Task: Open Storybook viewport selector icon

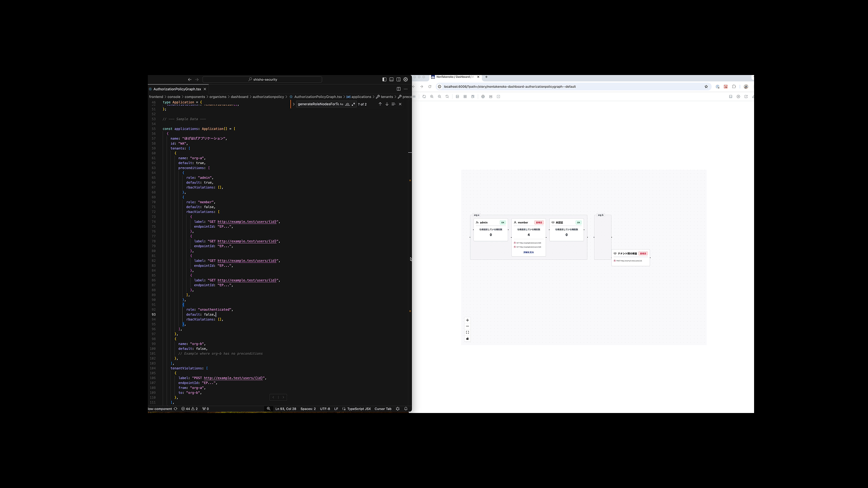Action: 473,97
